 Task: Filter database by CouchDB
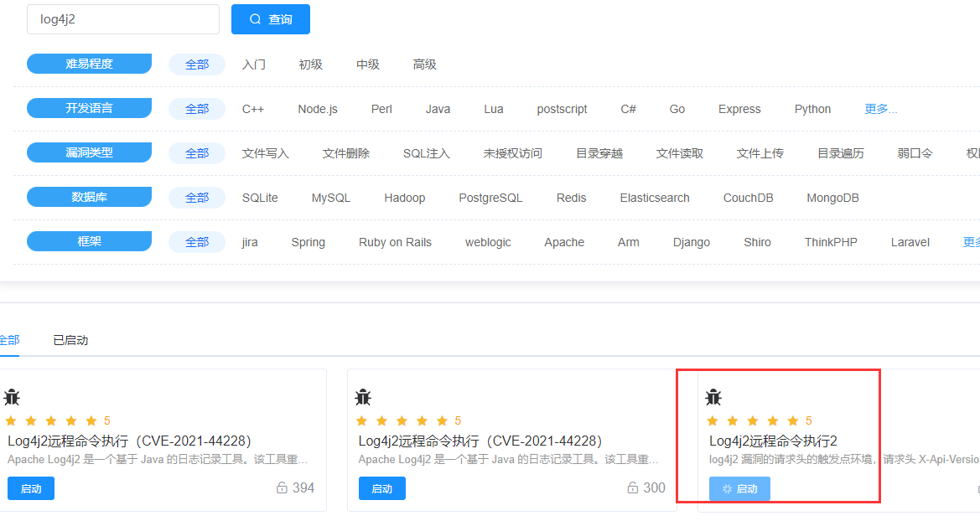tap(748, 198)
